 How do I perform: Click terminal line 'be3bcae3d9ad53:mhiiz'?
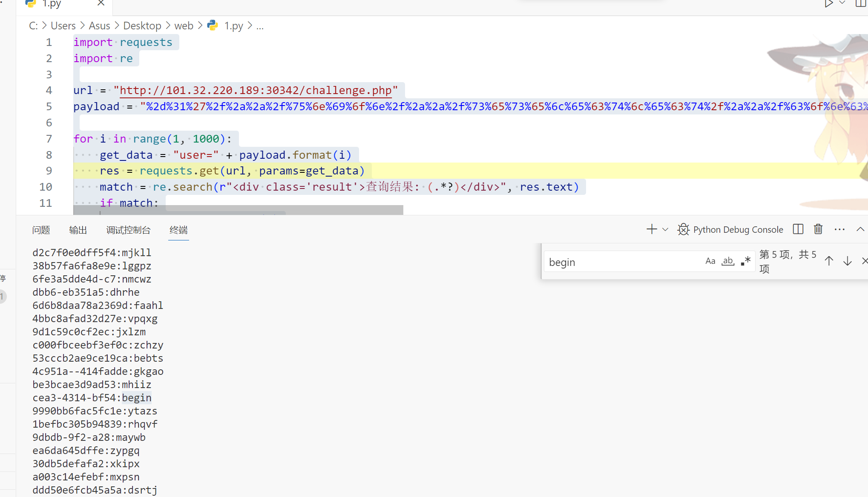(x=92, y=385)
